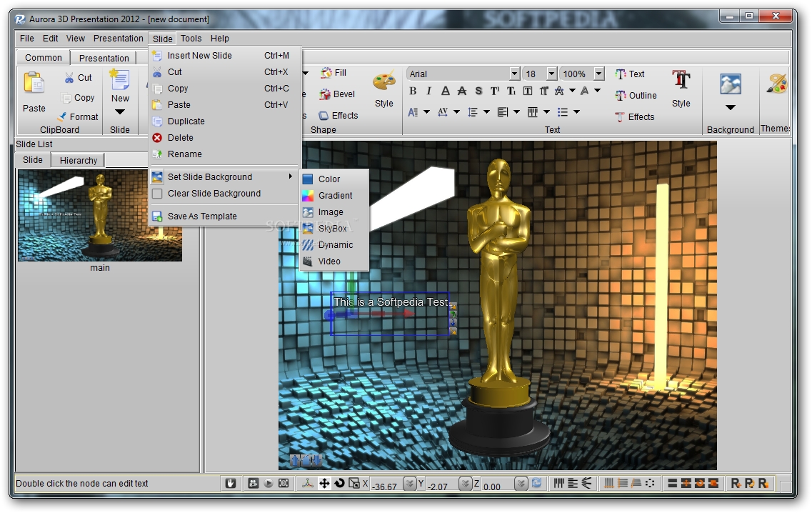Click the Shape Effects icon
This screenshot has width=812, height=513.
(324, 116)
